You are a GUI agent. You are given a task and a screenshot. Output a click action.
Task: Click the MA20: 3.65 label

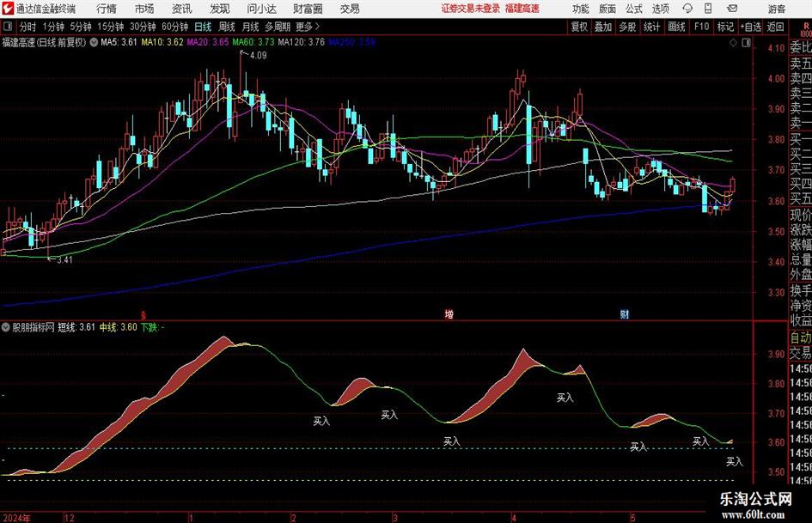pos(208,42)
